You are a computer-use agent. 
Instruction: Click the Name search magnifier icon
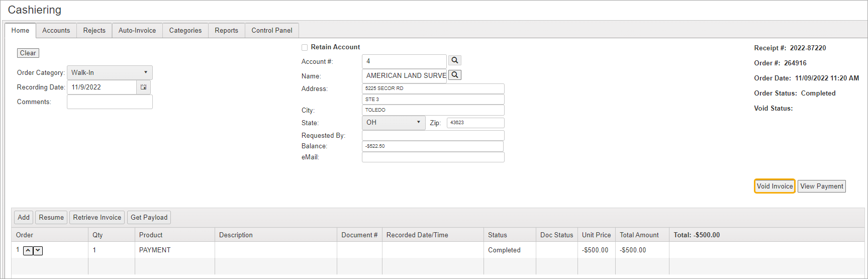[x=454, y=75]
